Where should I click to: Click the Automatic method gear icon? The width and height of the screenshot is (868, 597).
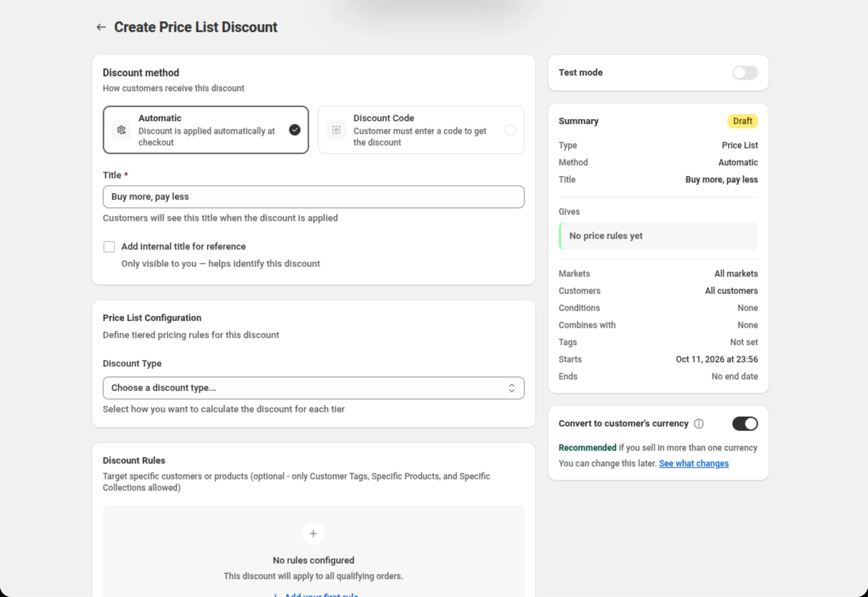(x=121, y=130)
